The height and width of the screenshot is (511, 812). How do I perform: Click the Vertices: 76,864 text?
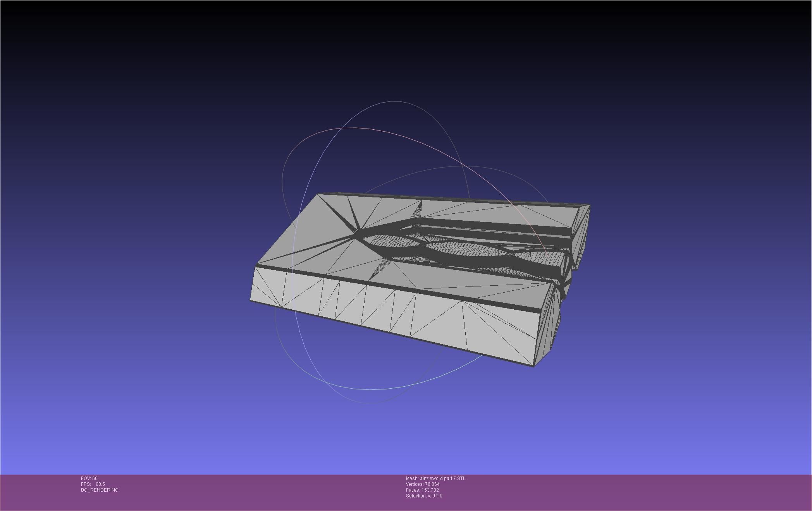coord(423,484)
